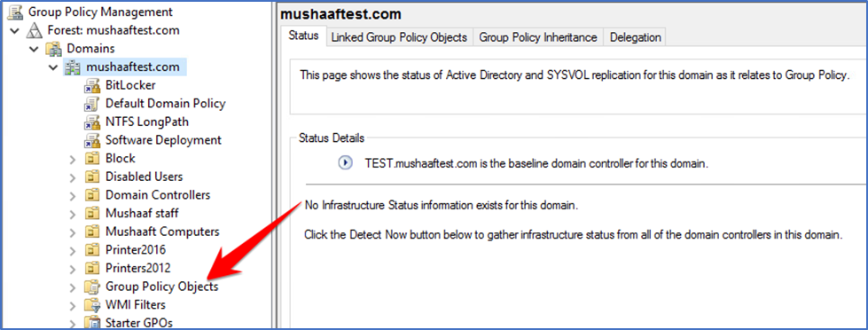Expand the Printers2012 OU

(73, 269)
